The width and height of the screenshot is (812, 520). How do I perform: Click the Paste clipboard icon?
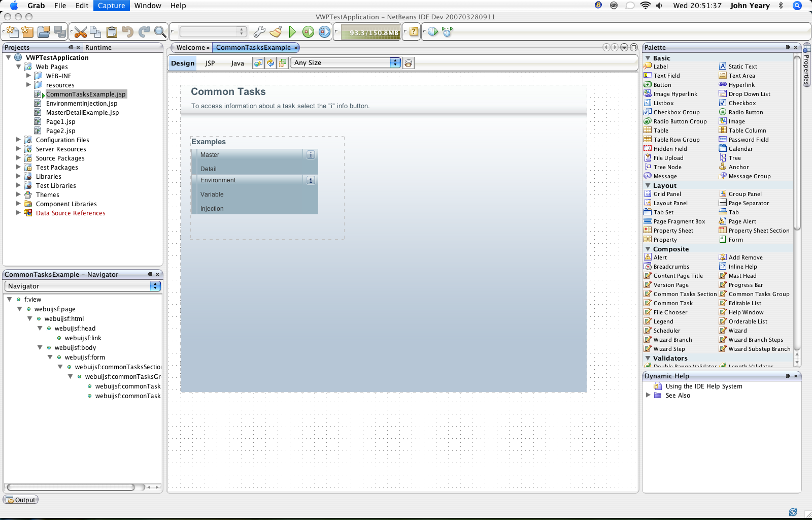coord(112,32)
